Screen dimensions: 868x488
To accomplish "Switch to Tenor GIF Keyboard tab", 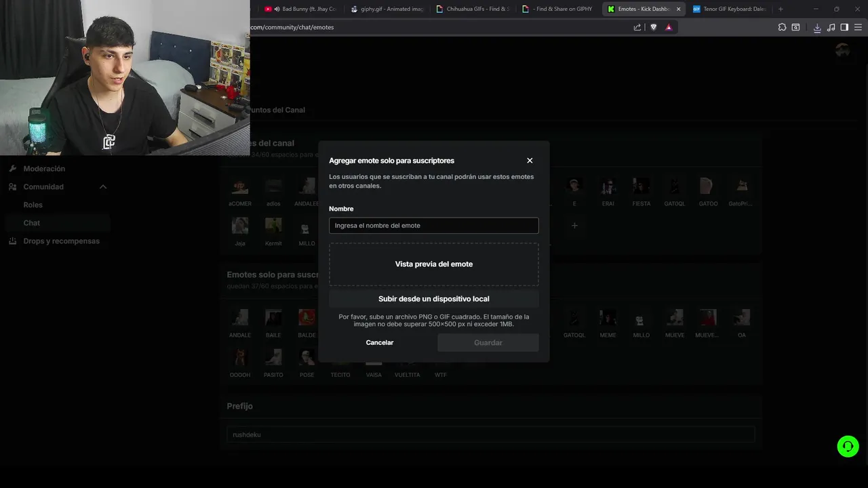I will [730, 9].
